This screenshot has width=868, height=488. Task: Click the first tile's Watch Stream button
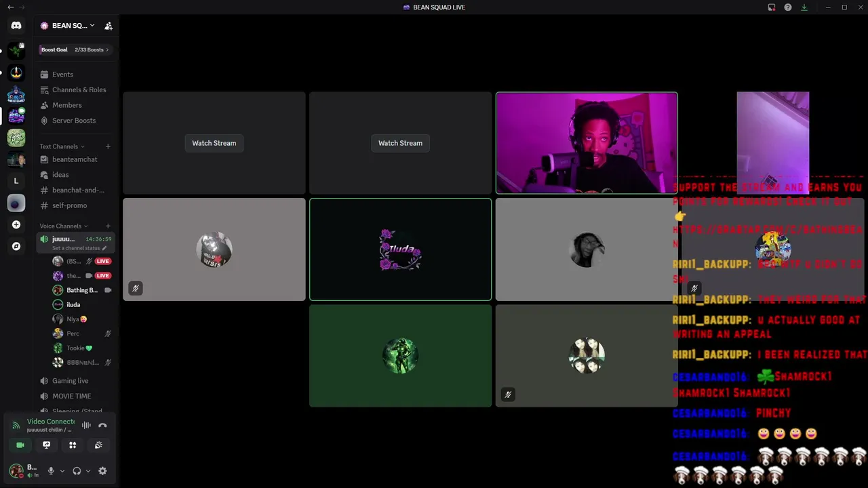point(214,143)
